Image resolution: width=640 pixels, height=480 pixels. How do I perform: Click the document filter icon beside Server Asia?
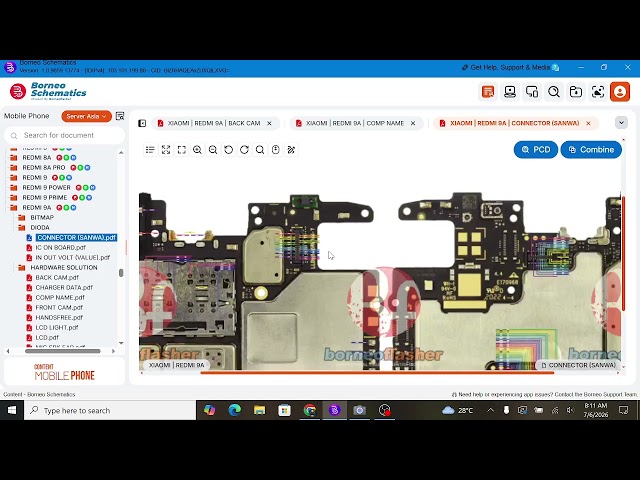tap(120, 116)
